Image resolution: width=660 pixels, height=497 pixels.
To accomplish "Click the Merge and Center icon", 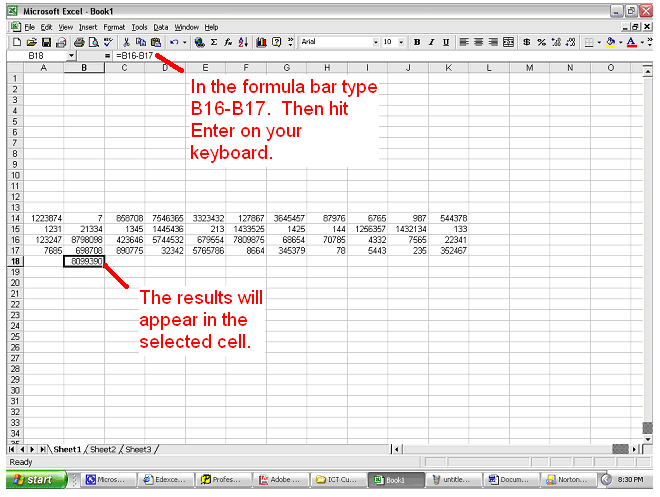I will coord(508,42).
